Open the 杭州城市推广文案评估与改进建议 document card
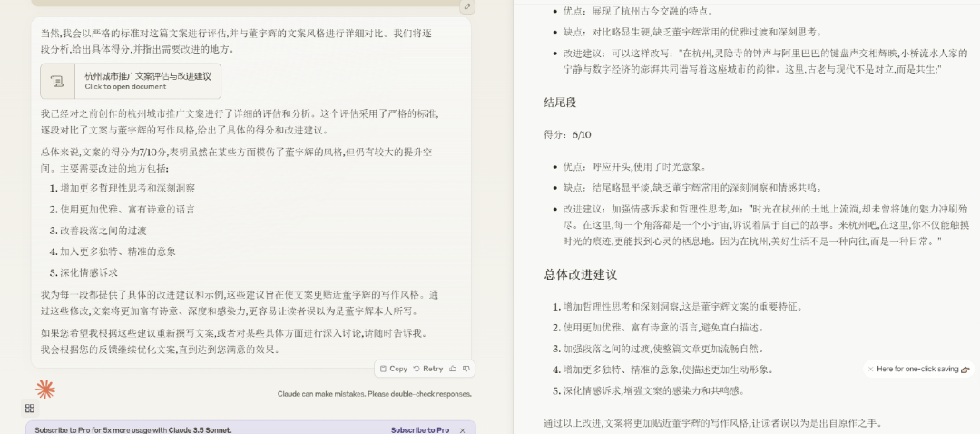 [x=131, y=82]
